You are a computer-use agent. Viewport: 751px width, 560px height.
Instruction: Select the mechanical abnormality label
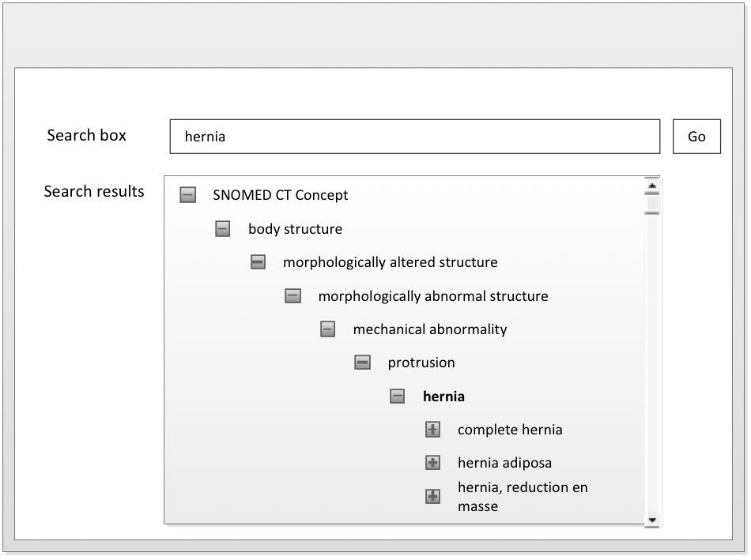click(x=430, y=329)
